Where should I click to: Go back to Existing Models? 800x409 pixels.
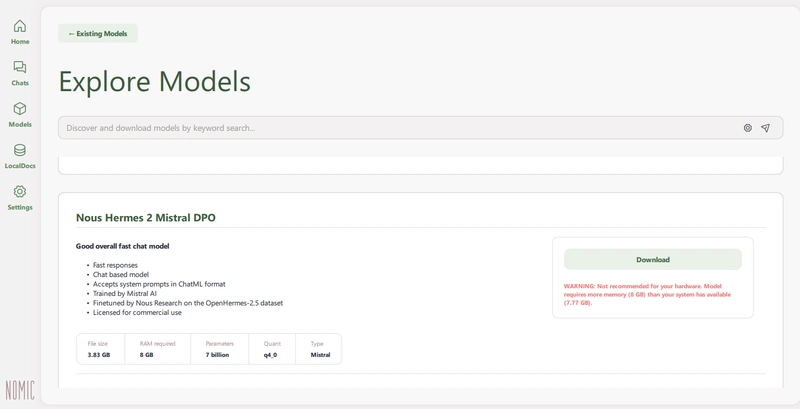pos(97,34)
